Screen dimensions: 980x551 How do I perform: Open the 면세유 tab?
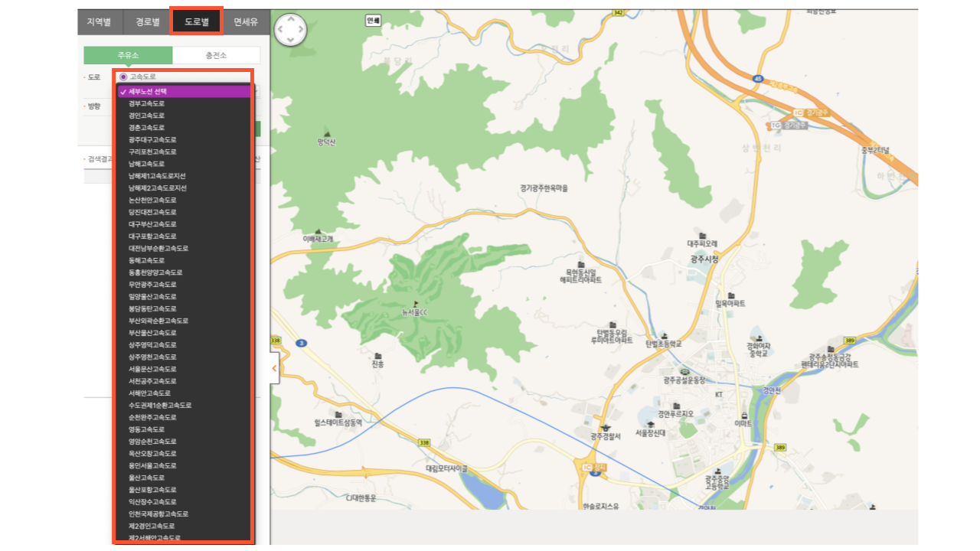click(x=246, y=21)
